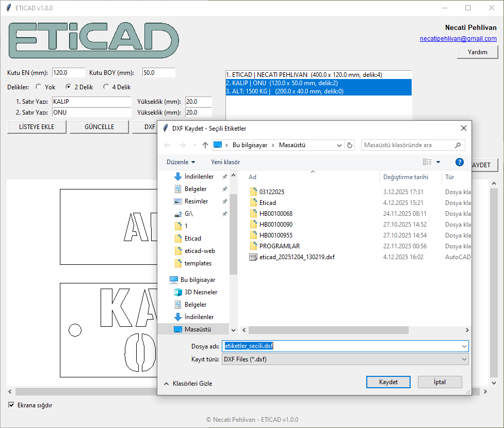
Task: Open the Dosya adı dropdown arrow
Action: pos(464,346)
